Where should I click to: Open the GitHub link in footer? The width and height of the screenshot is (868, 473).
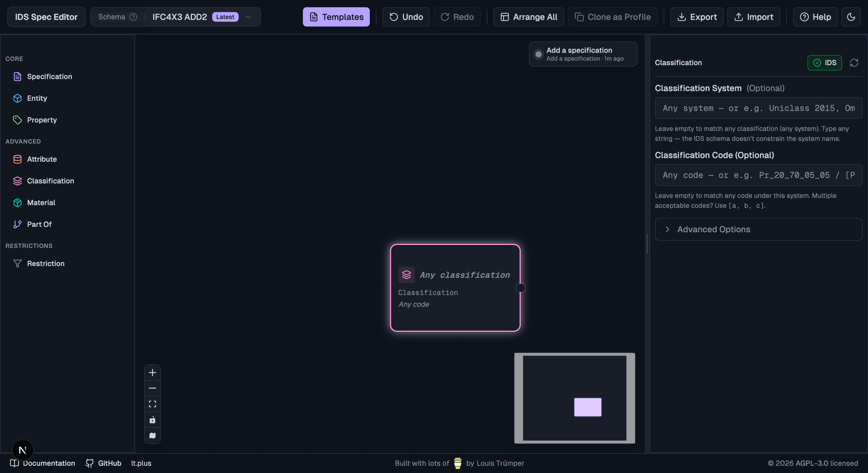(x=103, y=463)
